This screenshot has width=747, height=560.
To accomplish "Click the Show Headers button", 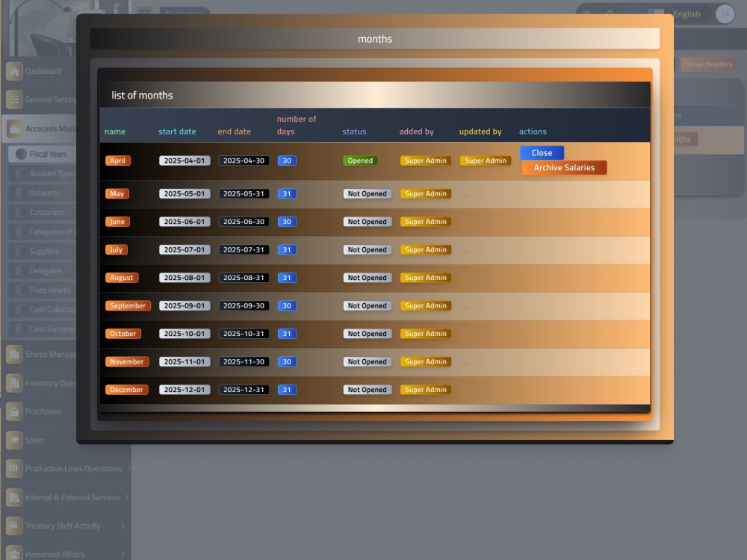I will point(708,64).
